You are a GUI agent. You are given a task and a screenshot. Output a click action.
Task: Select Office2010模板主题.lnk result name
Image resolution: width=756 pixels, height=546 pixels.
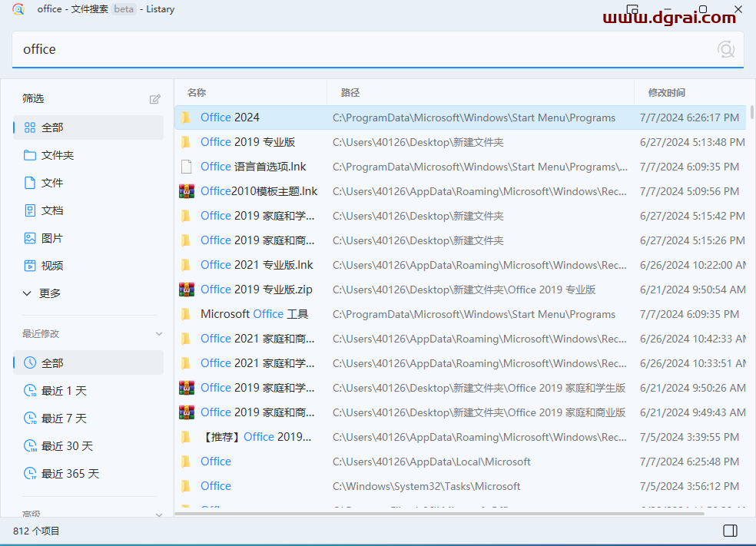click(x=259, y=191)
